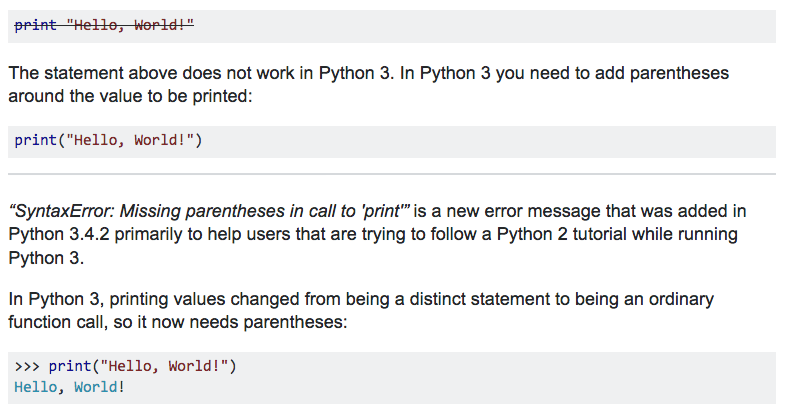Click the struck-through "Hello, World!" string

tap(129, 26)
